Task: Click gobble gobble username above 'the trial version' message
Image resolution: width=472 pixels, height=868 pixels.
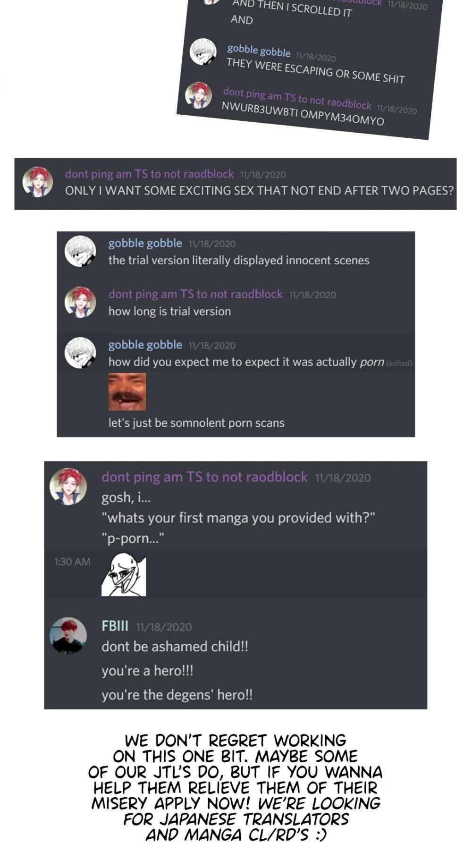Action: point(145,243)
